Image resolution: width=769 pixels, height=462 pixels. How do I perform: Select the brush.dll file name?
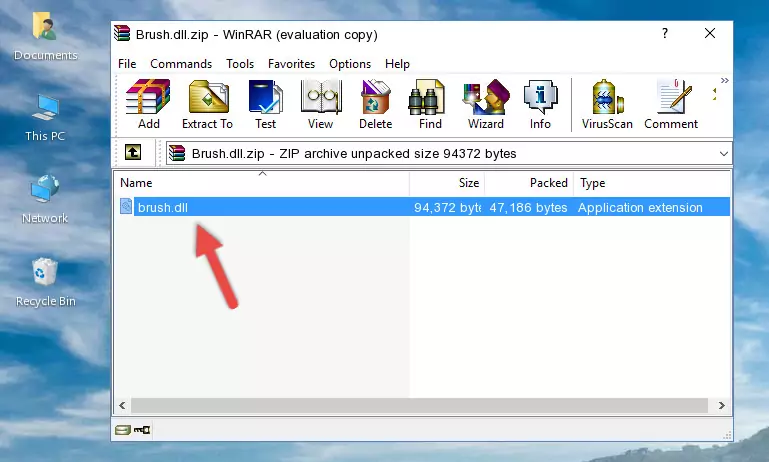tap(163, 207)
